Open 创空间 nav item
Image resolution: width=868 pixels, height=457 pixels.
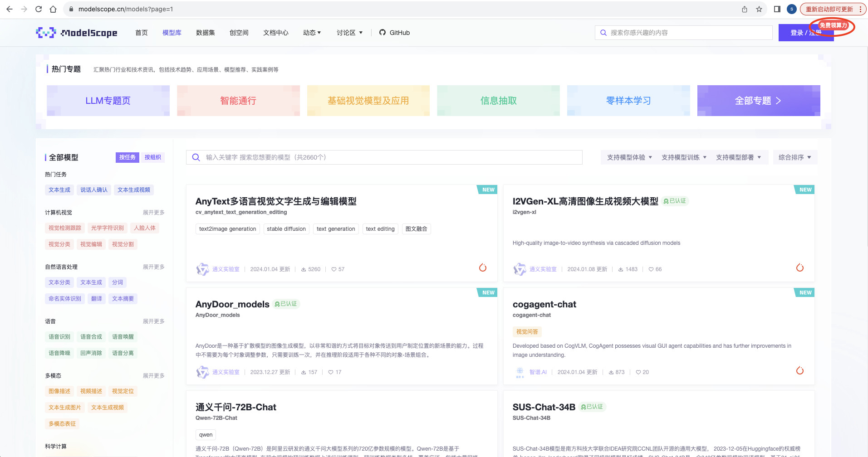click(x=239, y=33)
